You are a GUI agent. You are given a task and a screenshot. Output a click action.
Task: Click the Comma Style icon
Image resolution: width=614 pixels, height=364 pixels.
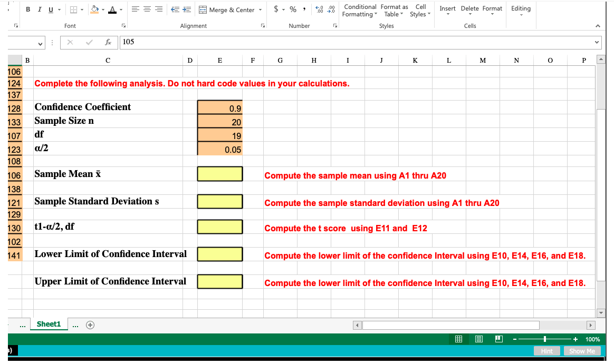click(304, 9)
